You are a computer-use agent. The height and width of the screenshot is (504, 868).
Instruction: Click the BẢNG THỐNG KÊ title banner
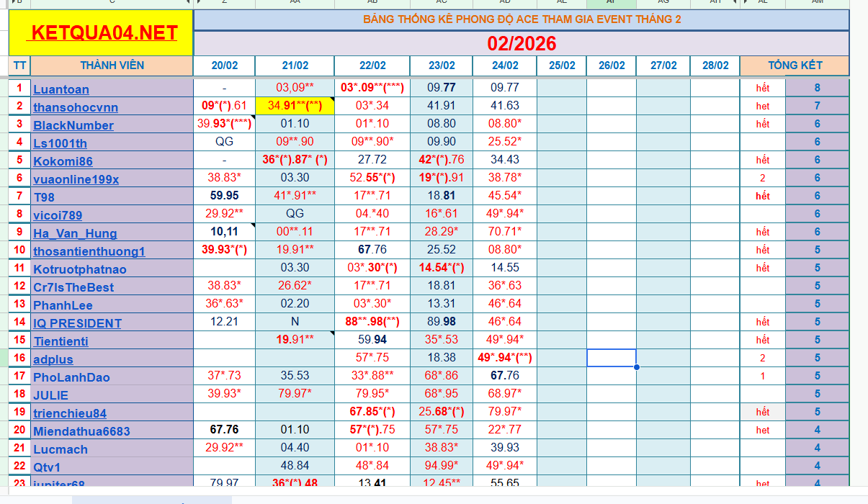(x=522, y=19)
